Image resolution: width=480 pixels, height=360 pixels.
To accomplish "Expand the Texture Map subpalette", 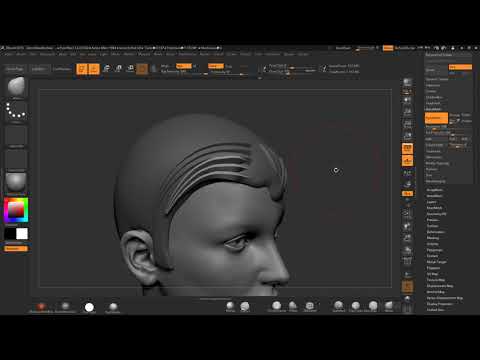I will pyautogui.click(x=436, y=280).
